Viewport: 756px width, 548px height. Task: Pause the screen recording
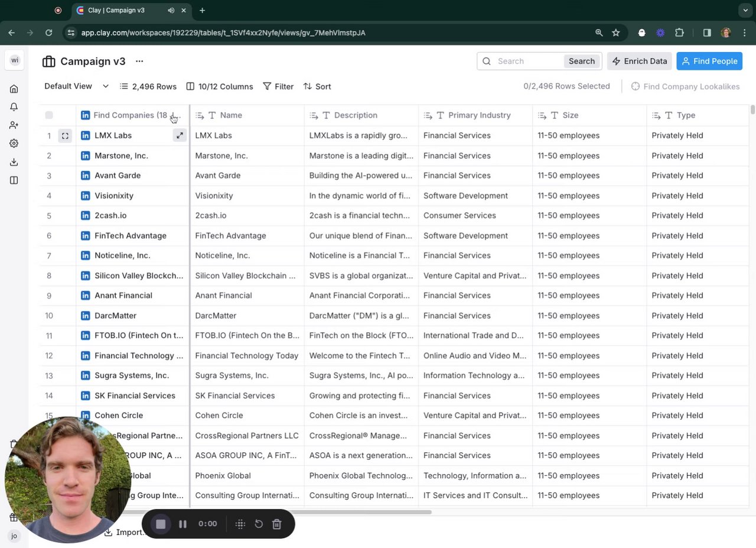point(183,524)
